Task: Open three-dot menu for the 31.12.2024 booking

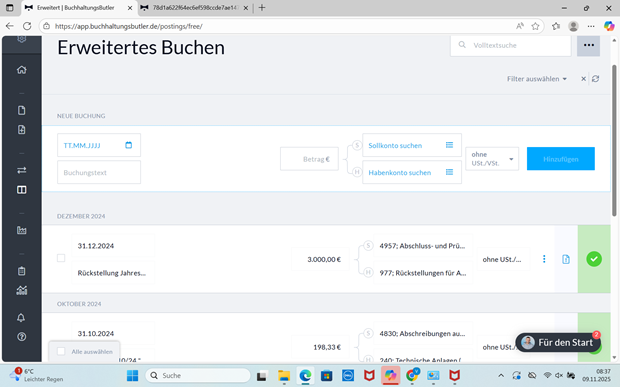Action: click(x=544, y=259)
